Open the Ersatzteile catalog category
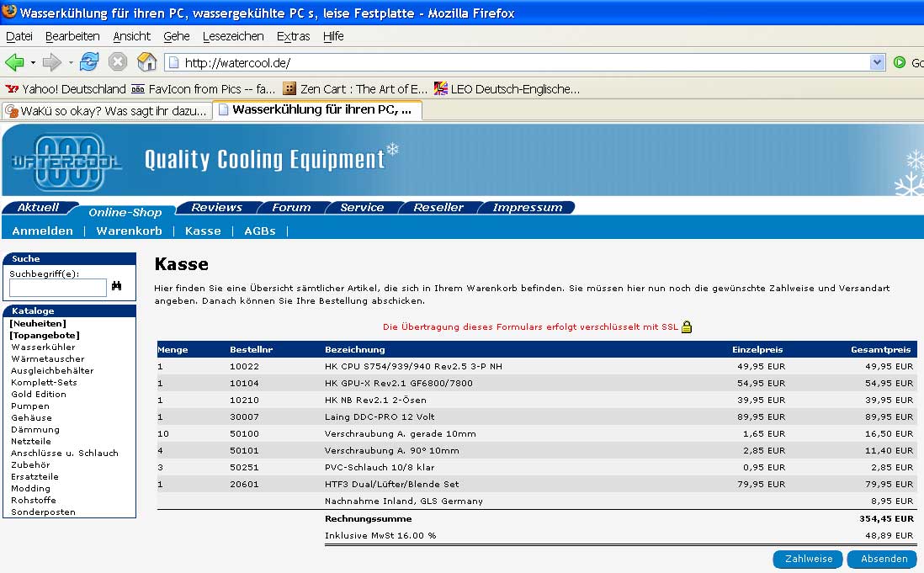 tap(35, 476)
